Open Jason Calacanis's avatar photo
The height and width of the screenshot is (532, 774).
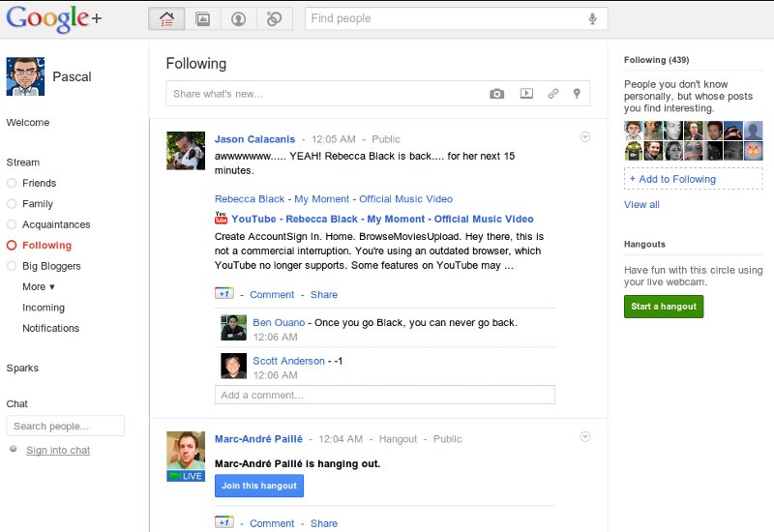point(186,151)
